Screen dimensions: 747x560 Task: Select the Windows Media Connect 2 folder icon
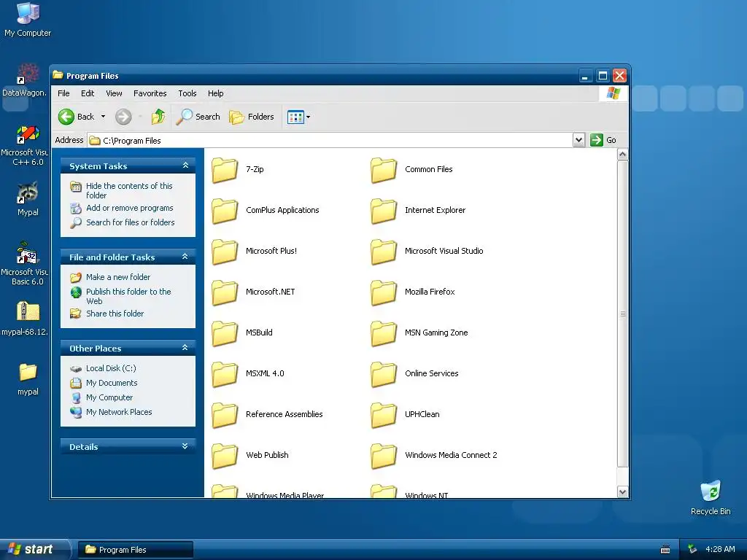(384, 456)
